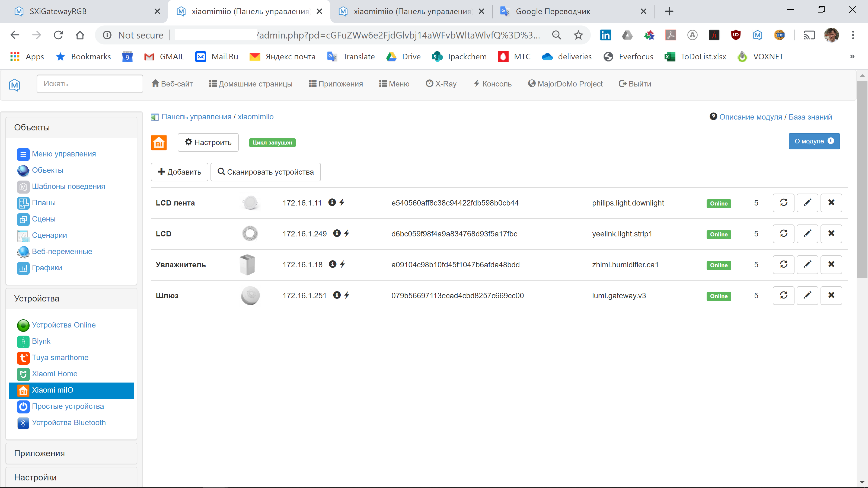Open the Translate bookmark in the bookmarks bar
Viewport: 868px width, 488px height.
[x=351, y=56]
